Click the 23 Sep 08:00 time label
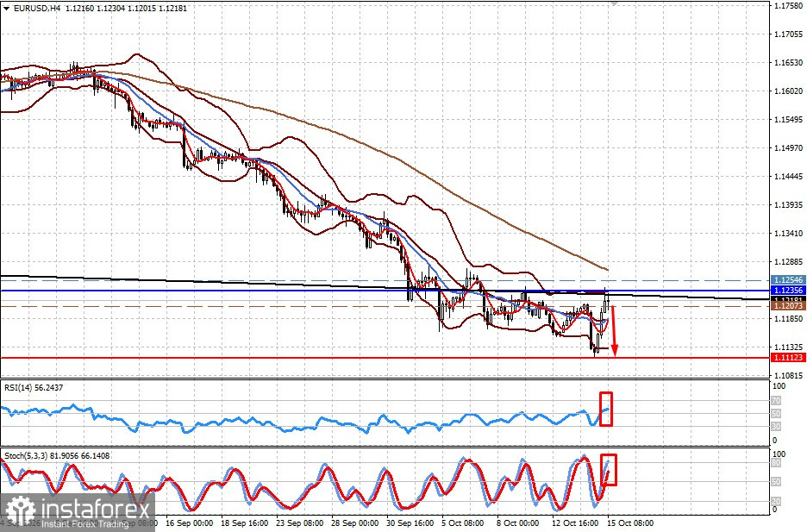The width and height of the screenshot is (807, 532). coord(300,523)
